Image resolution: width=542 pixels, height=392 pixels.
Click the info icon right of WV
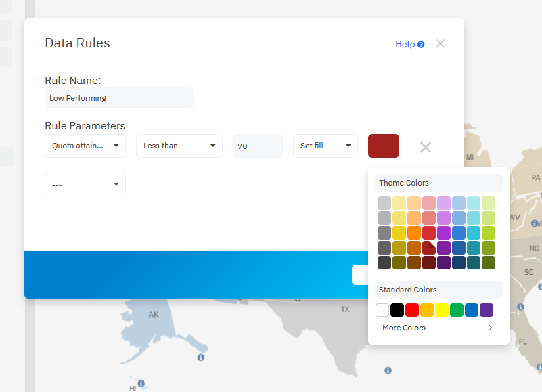coord(535,223)
